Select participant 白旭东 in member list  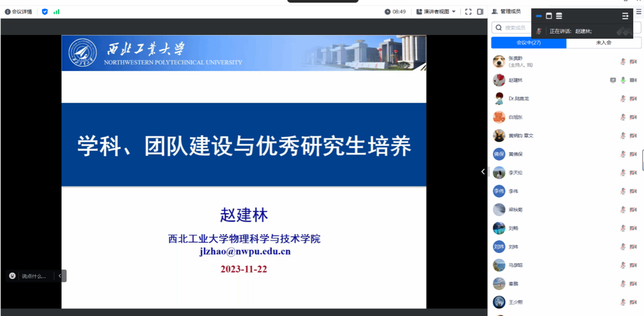tap(515, 117)
